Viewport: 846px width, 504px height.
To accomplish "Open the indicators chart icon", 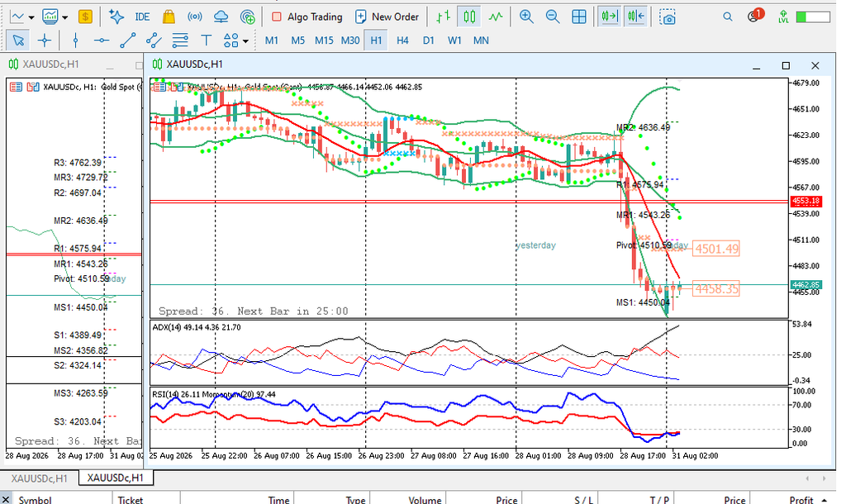I will (x=50, y=17).
